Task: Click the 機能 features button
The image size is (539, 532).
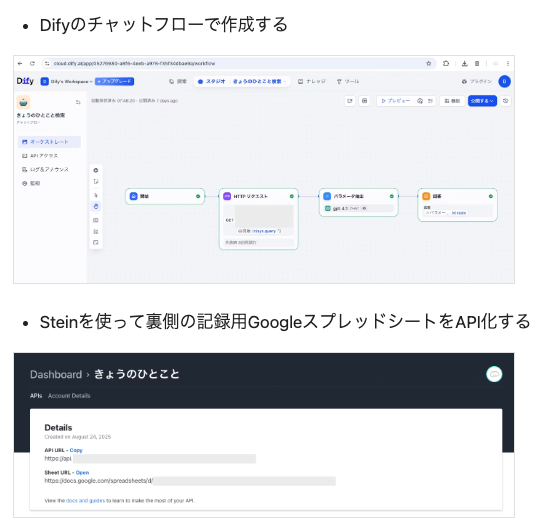Action: (x=452, y=101)
